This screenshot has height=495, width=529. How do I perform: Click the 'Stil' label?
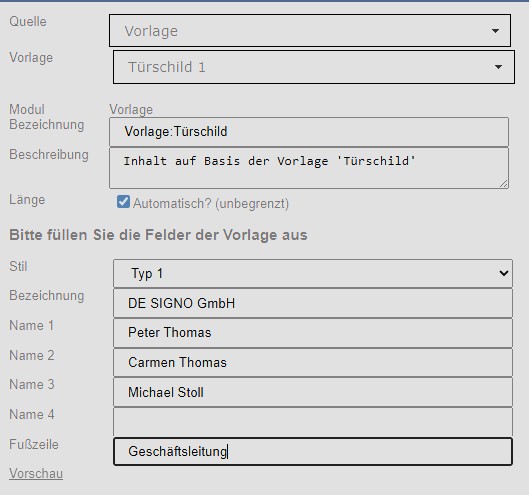tap(18, 266)
